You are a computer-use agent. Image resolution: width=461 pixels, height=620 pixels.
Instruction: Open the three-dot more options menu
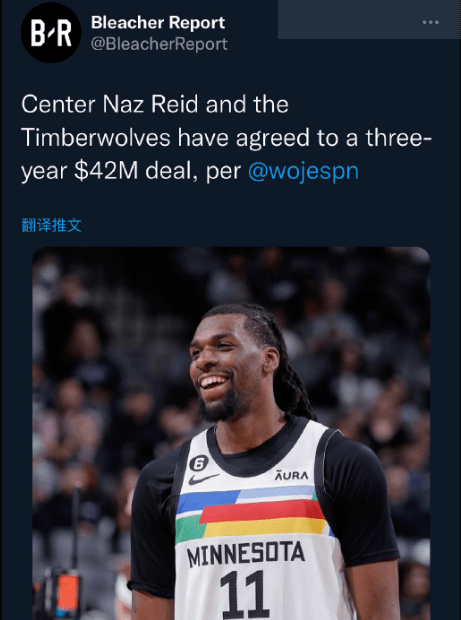(x=431, y=22)
